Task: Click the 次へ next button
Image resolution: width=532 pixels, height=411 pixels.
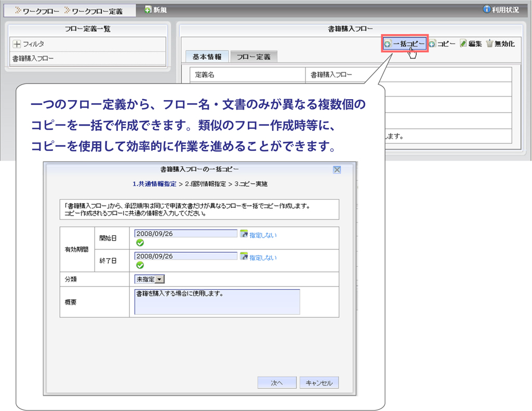Action: 277,383
